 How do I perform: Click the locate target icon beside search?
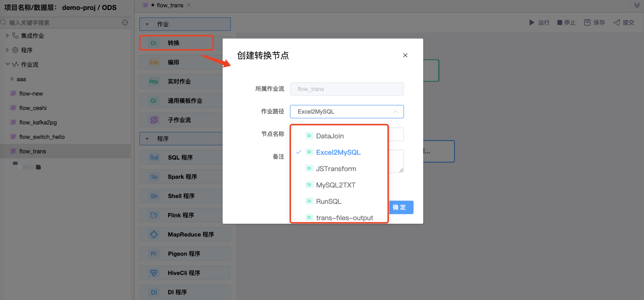click(125, 22)
